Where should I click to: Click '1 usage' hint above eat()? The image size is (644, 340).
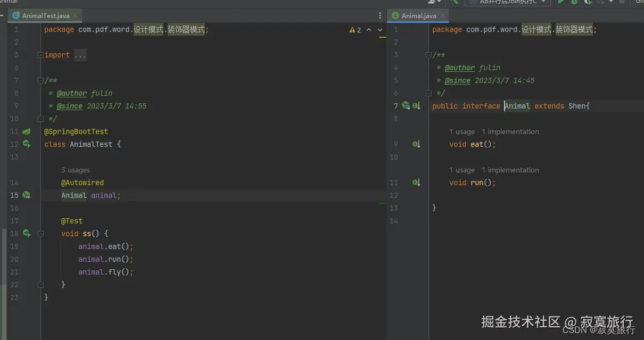coord(462,132)
